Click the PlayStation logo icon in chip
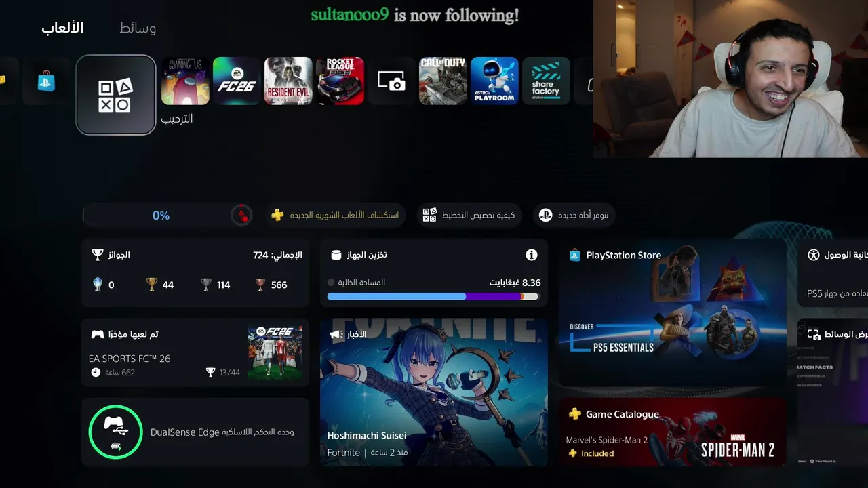Screen dimensions: 868x488 point(545,216)
